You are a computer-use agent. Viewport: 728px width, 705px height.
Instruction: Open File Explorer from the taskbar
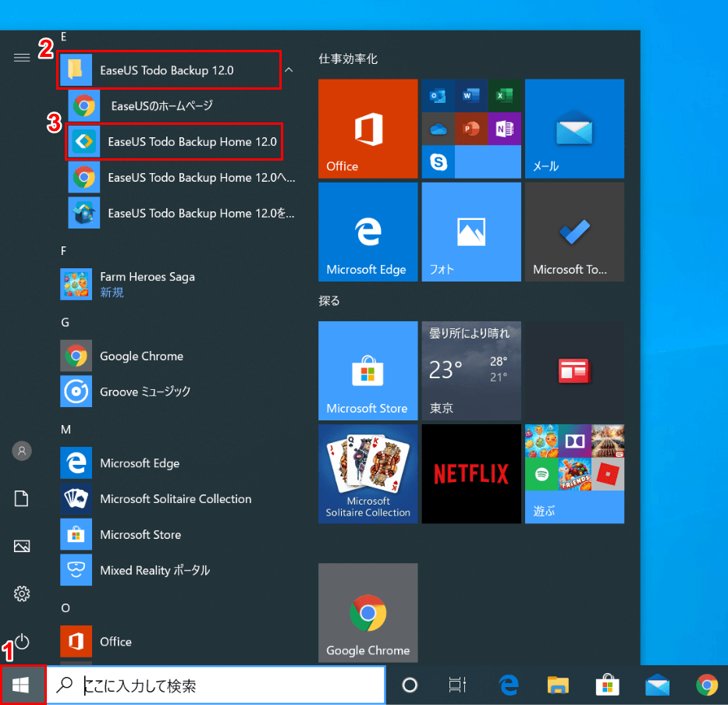558,685
